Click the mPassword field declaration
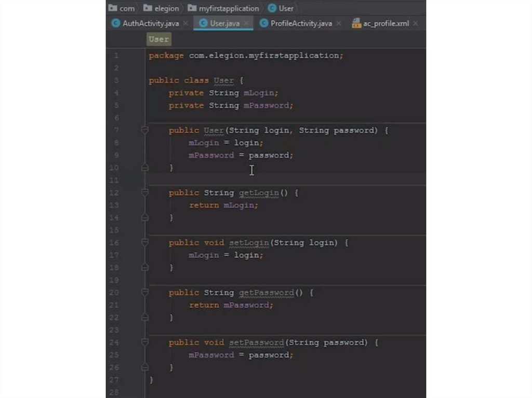Viewport: 532px width, 398px height. pyautogui.click(x=231, y=105)
